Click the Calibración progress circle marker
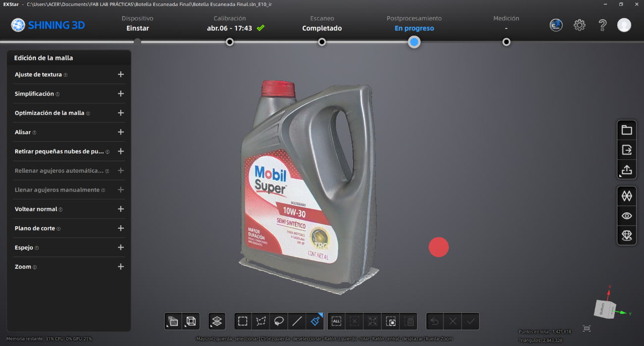644x346 pixels. click(x=230, y=42)
